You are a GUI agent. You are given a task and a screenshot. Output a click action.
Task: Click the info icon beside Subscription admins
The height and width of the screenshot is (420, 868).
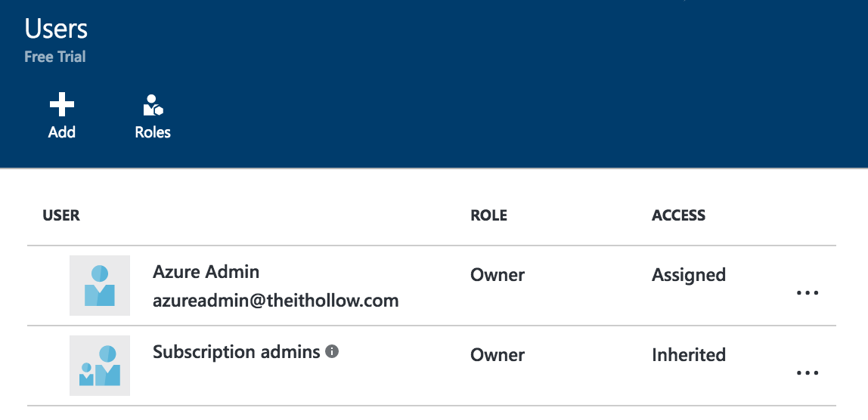[x=332, y=351]
